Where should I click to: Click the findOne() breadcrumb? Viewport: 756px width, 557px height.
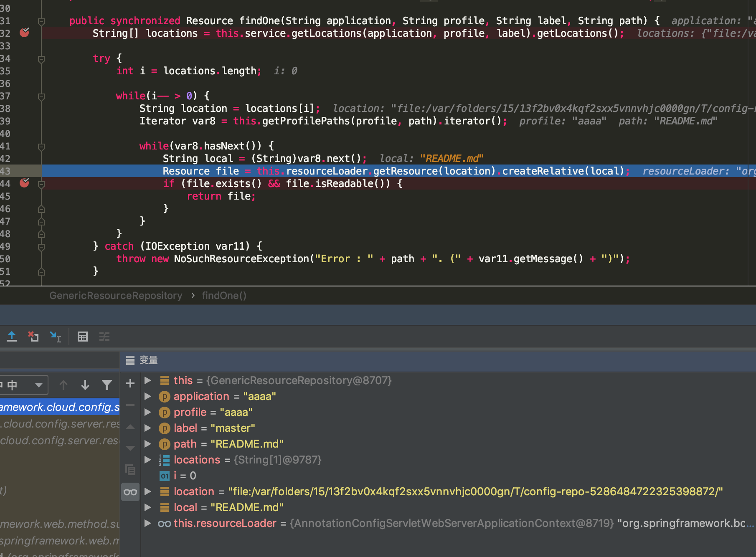[x=224, y=296]
